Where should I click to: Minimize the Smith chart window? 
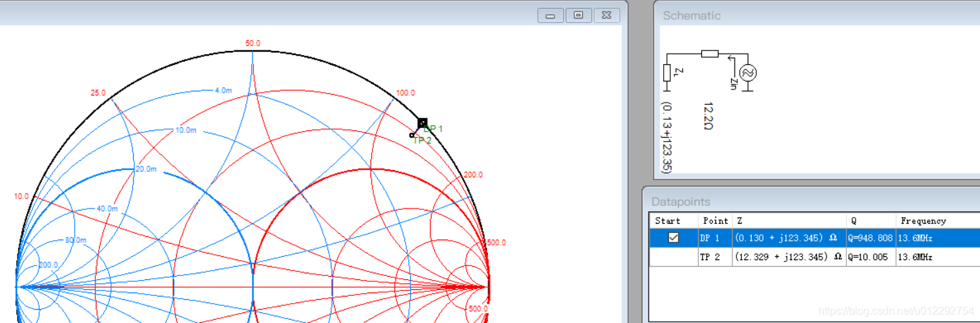[x=550, y=15]
